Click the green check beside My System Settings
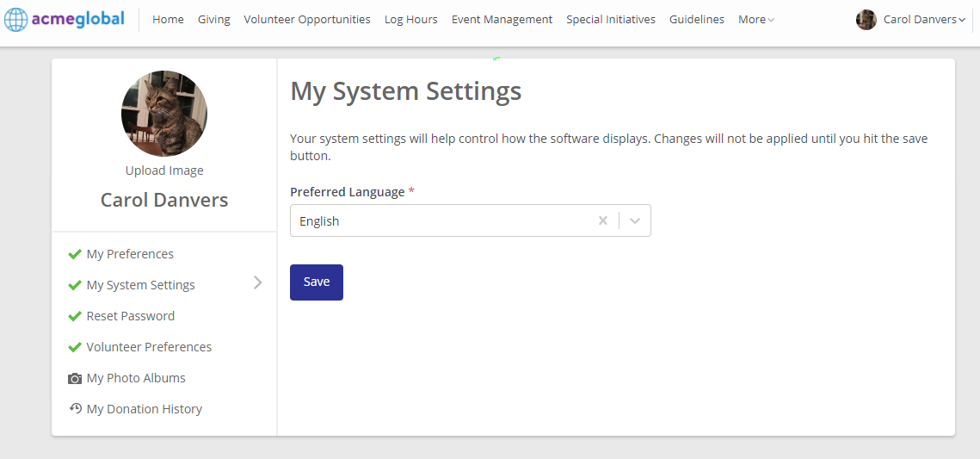Screen dimensions: 980x459 pos(74,285)
